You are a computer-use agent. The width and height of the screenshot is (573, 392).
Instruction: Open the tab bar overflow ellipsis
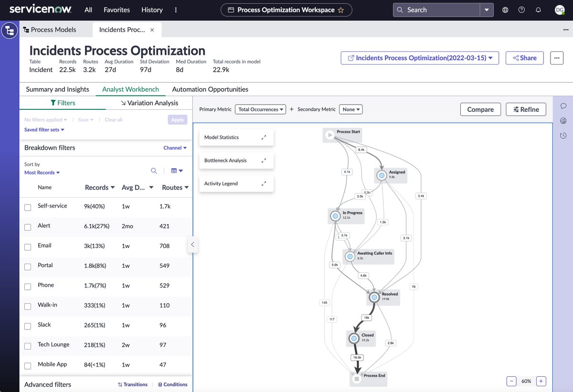click(x=566, y=30)
